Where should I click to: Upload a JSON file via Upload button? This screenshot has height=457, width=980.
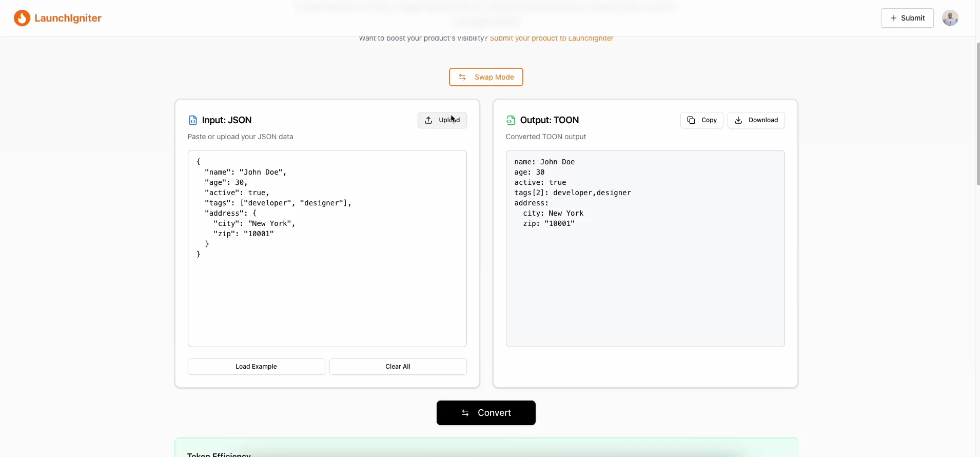click(442, 120)
